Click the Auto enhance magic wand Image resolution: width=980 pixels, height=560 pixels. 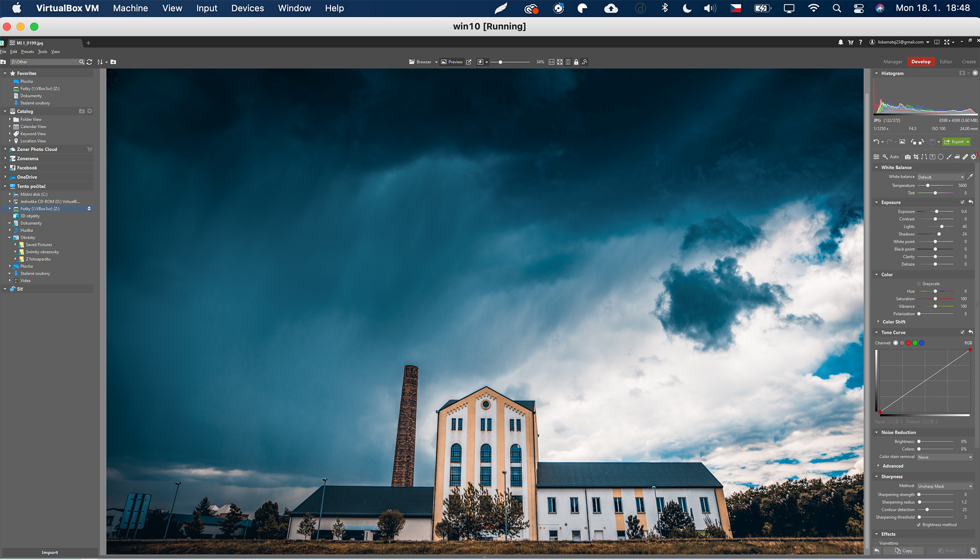click(885, 157)
